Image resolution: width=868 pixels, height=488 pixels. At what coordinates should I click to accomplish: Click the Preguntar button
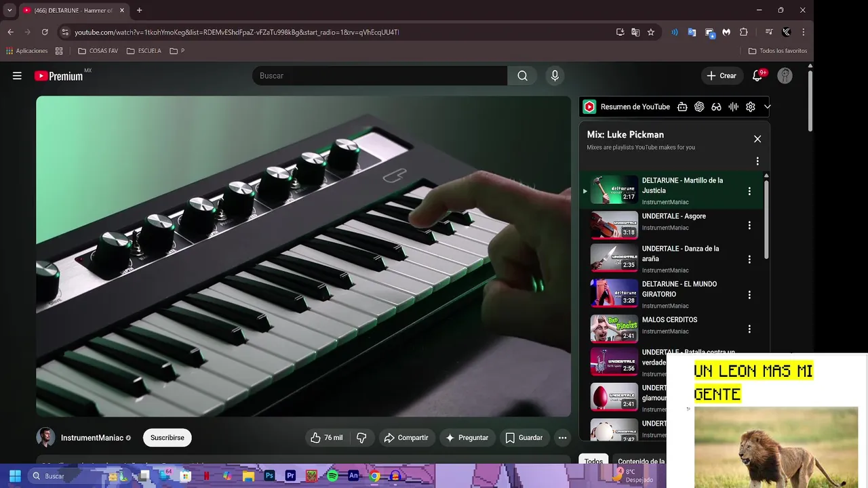(467, 438)
